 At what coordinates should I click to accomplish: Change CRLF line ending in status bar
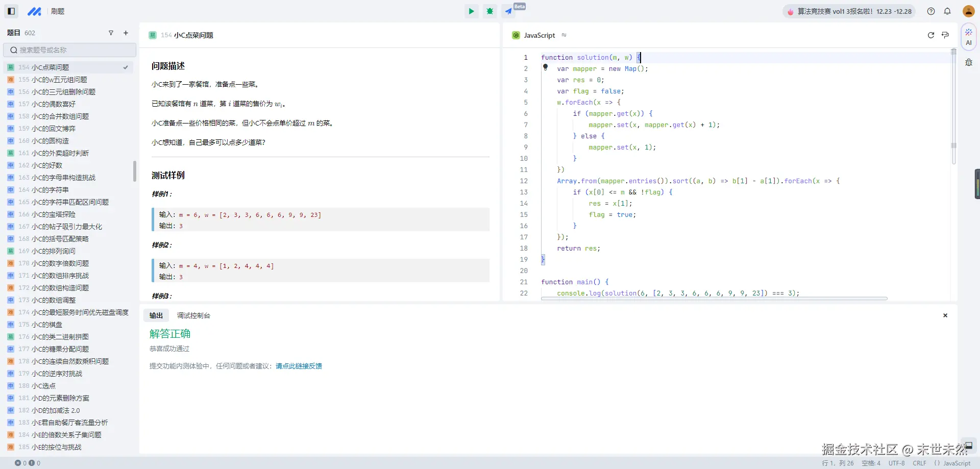(x=919, y=463)
